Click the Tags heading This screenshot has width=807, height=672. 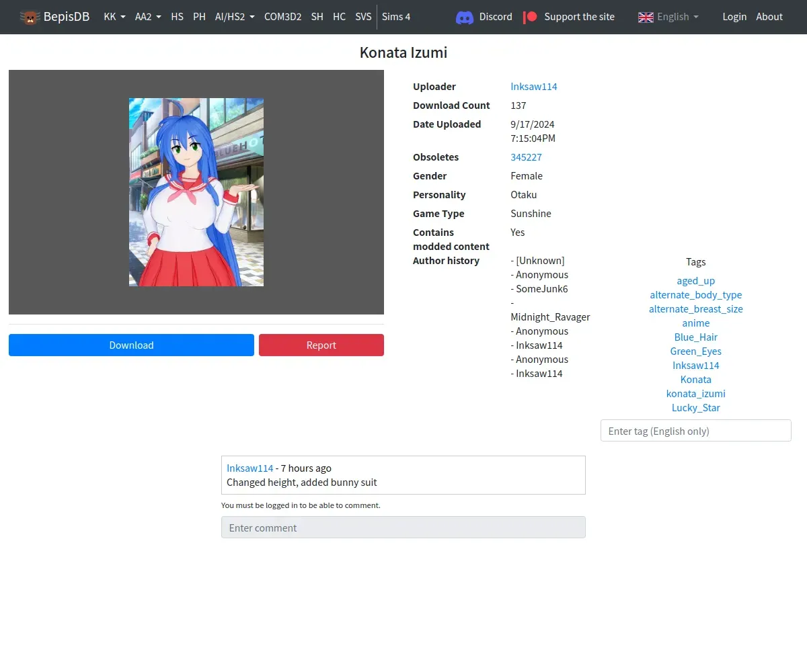696,262
